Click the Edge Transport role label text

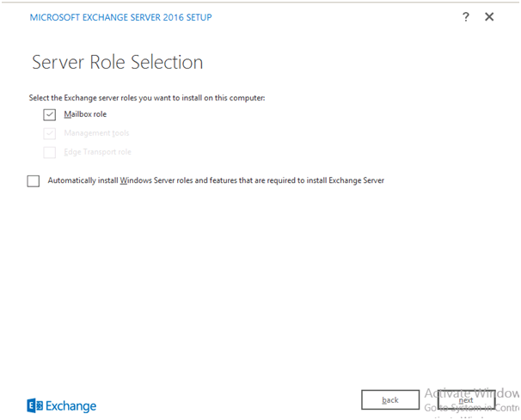pos(98,152)
